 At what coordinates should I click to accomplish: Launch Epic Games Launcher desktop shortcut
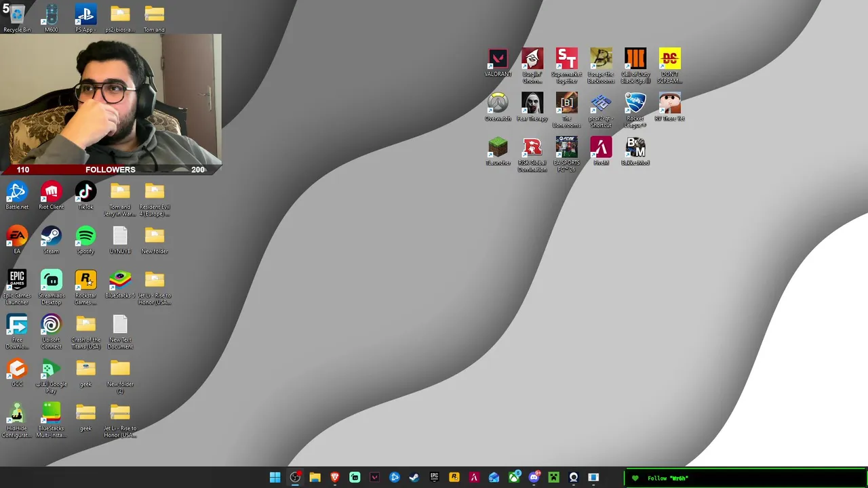pyautogui.click(x=17, y=287)
